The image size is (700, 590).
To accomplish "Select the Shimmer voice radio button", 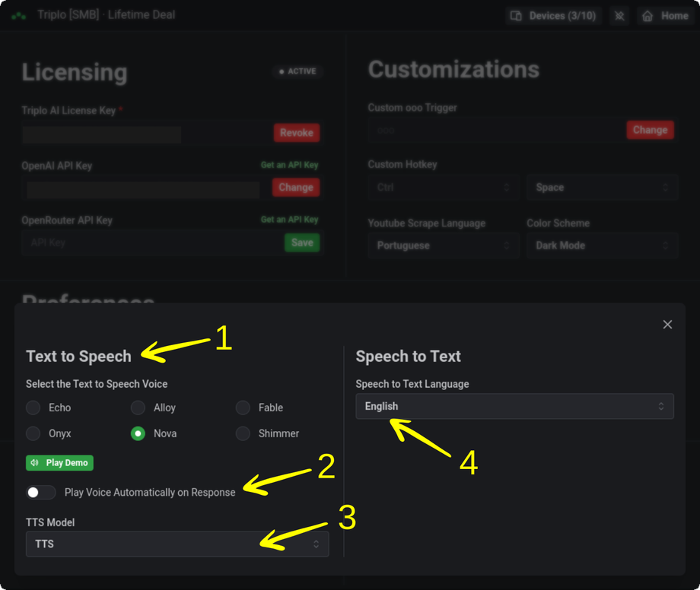I will pos(243,433).
